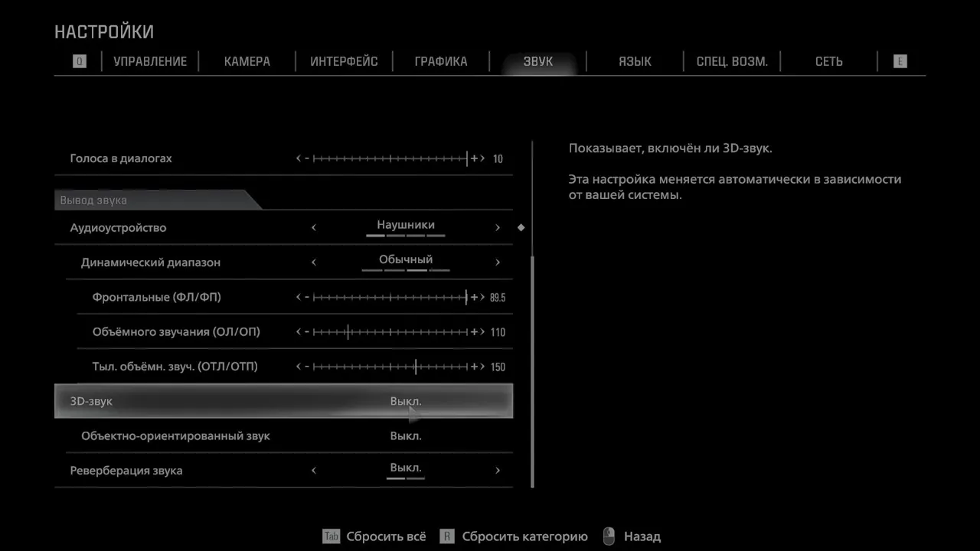Click the Выкл. value of Реверберация звука

pyautogui.click(x=406, y=468)
